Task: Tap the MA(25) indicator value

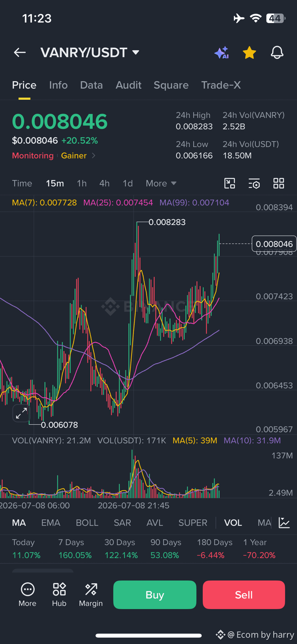Action: click(118, 203)
